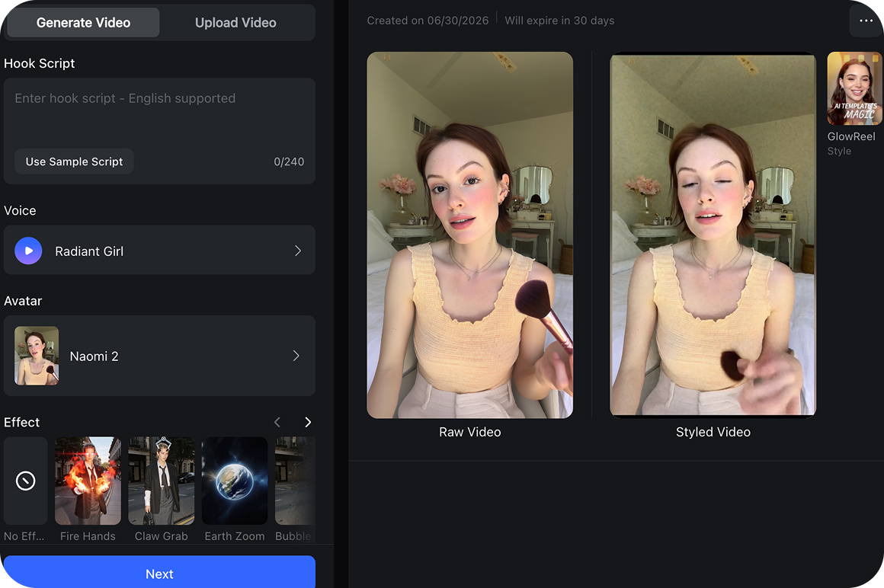Click the GlowReel label text
Viewport: 884px width, 588px height.
pos(851,136)
